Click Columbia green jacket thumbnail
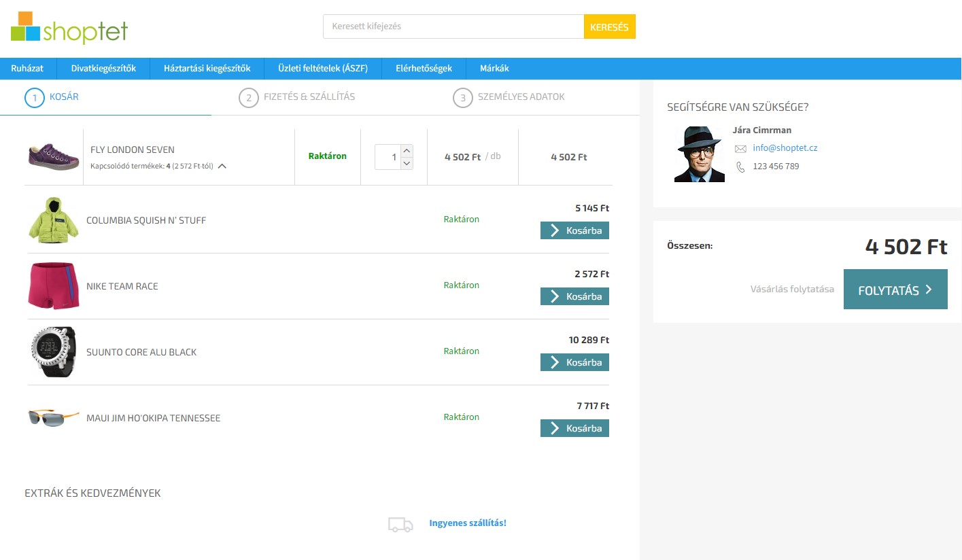 pyautogui.click(x=54, y=220)
